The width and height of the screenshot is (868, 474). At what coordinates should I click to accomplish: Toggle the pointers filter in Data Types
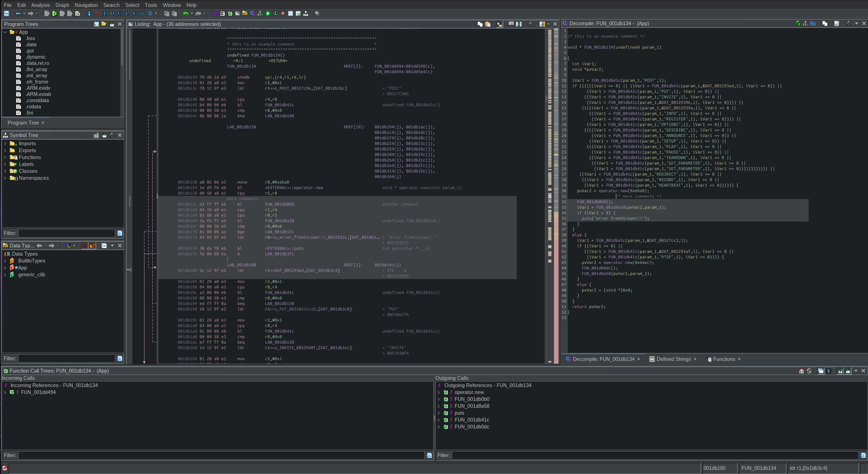(x=92, y=246)
